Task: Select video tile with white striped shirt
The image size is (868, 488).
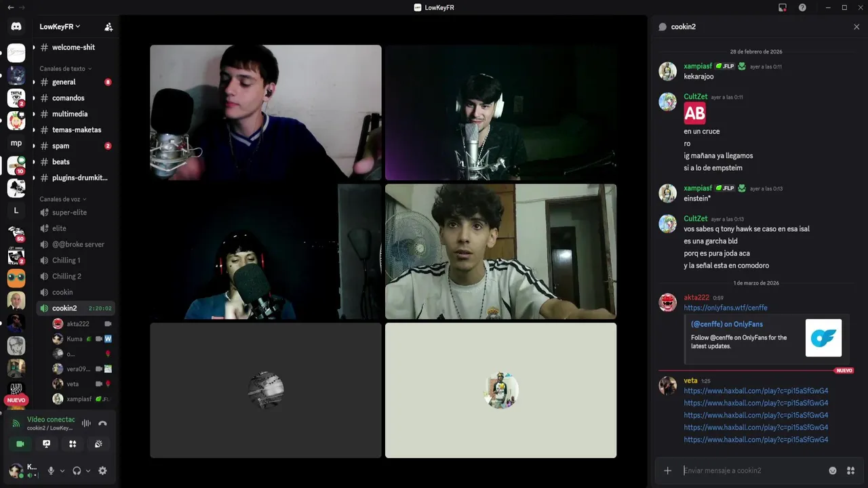Action: click(x=500, y=251)
